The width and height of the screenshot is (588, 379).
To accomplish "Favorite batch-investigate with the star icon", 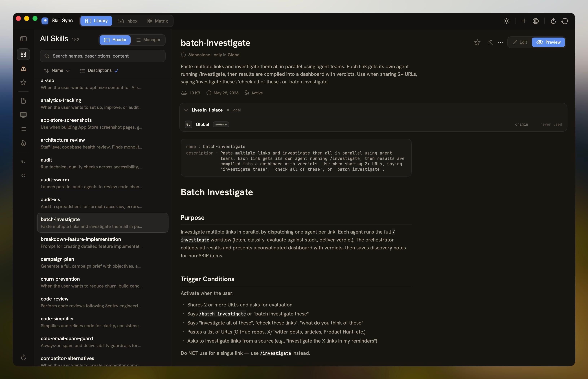I will coord(477,42).
